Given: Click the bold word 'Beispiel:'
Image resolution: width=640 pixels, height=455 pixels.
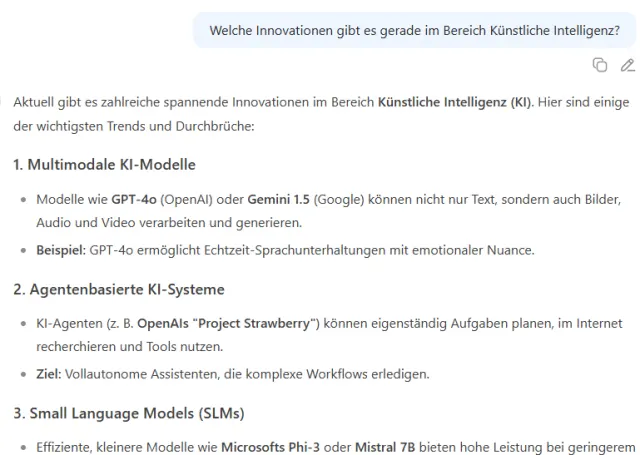Looking at the screenshot, I should (62, 250).
